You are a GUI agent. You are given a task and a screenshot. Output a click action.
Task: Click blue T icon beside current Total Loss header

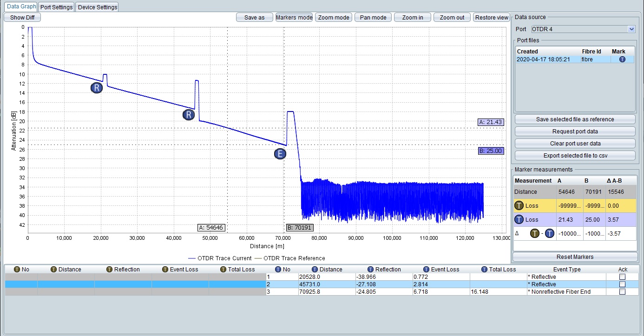click(484, 269)
